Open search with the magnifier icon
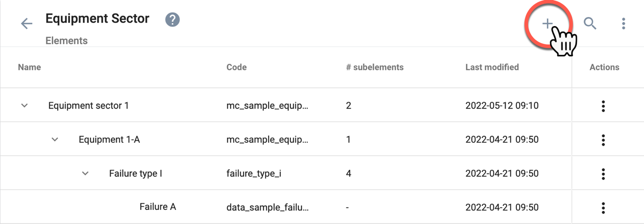 tap(590, 23)
